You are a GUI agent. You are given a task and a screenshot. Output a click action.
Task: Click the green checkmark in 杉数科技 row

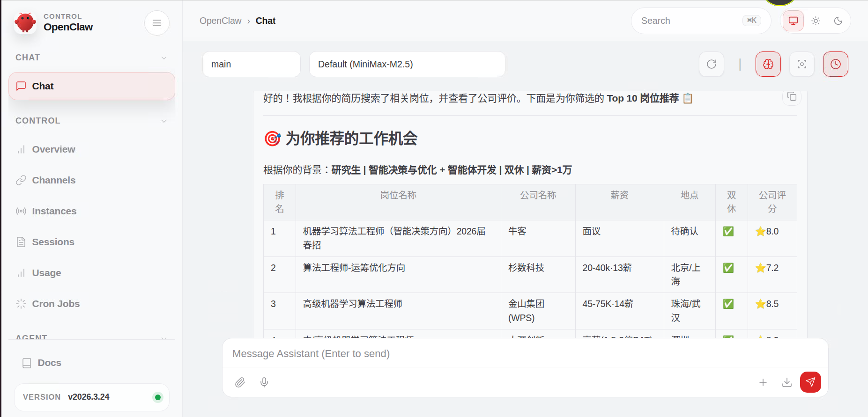pyautogui.click(x=728, y=268)
